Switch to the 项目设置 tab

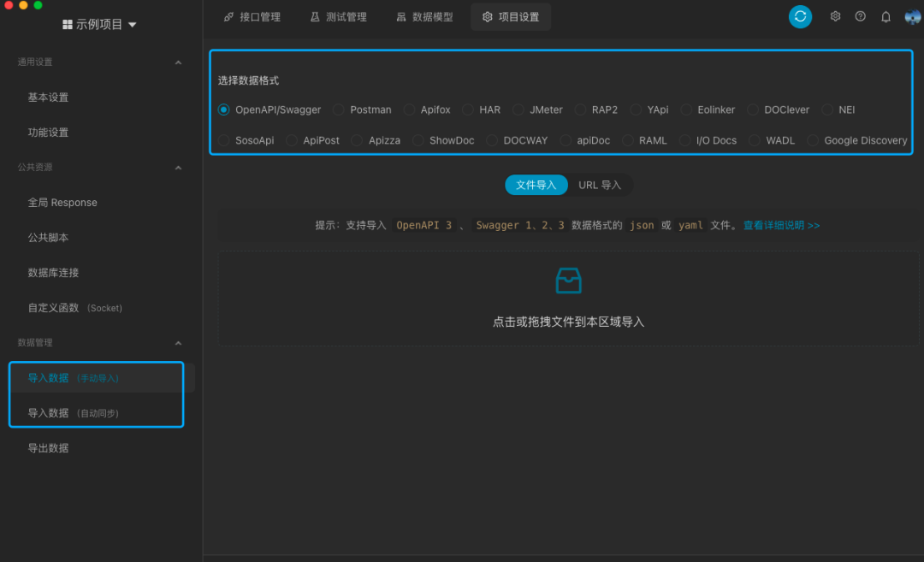click(511, 17)
